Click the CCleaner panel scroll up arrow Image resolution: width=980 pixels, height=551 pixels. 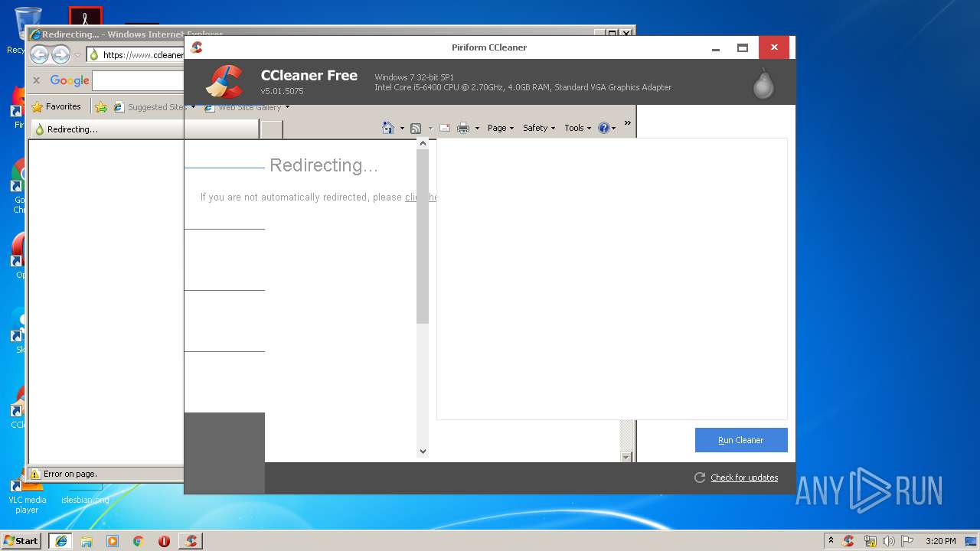pos(423,143)
